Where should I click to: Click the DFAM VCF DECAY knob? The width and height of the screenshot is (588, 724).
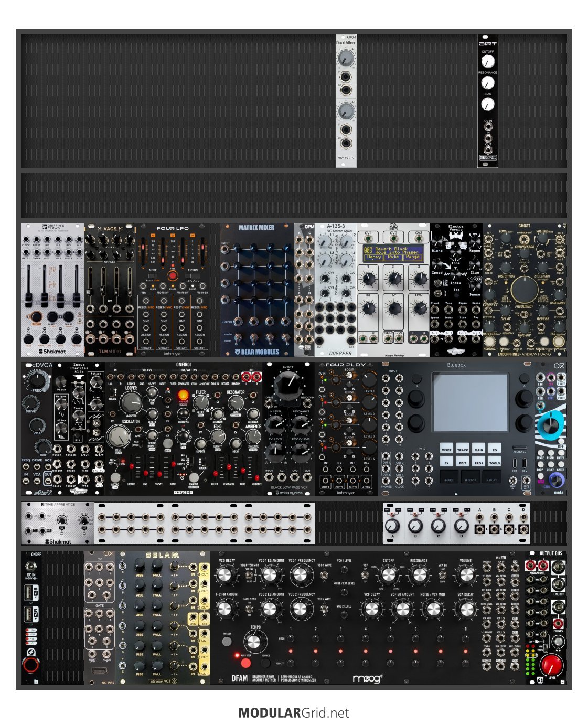[371, 610]
